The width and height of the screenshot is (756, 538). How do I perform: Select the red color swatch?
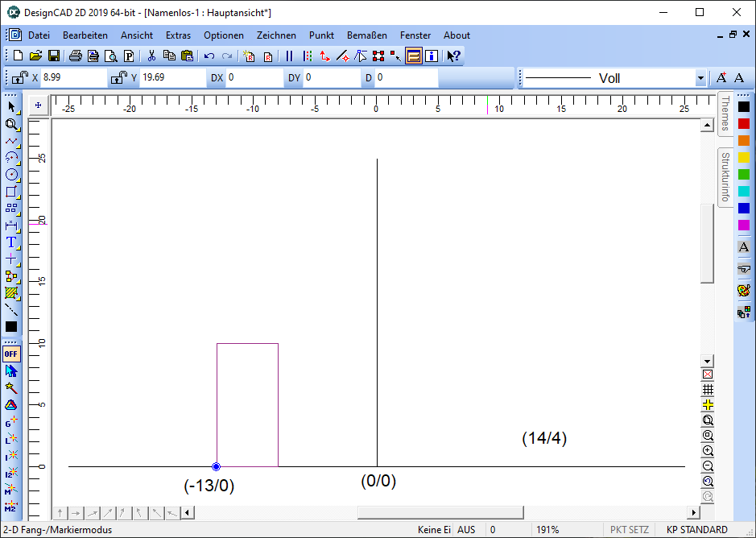click(x=744, y=122)
